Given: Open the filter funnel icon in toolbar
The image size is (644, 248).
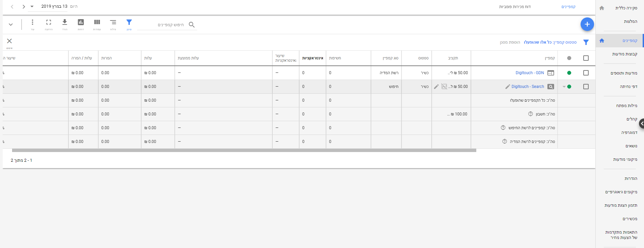Looking at the screenshot, I should [x=129, y=22].
